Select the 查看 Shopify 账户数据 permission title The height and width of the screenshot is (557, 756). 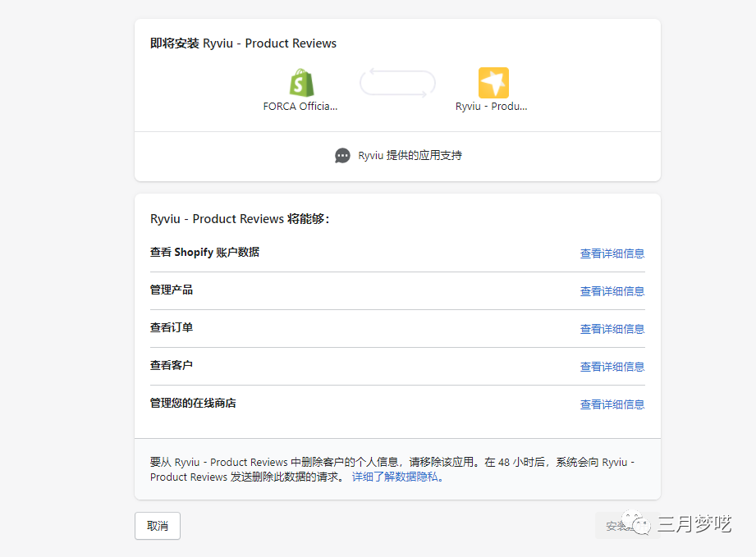(204, 253)
